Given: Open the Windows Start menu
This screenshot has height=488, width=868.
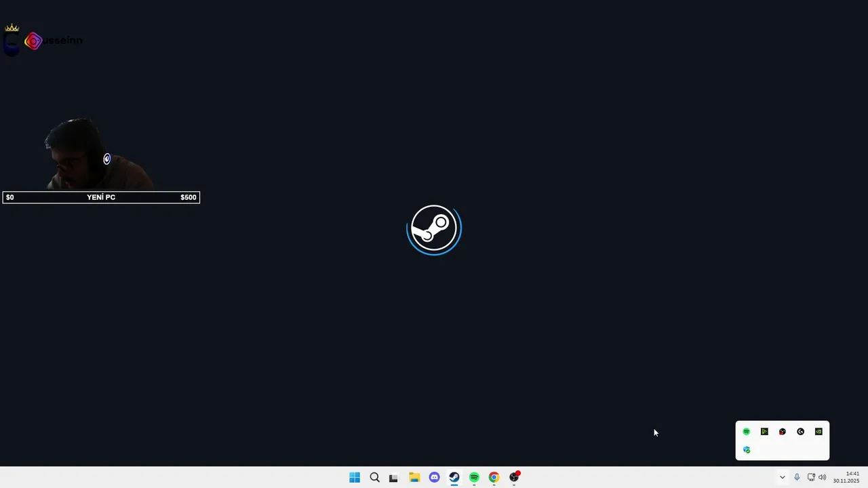Looking at the screenshot, I should (x=355, y=477).
